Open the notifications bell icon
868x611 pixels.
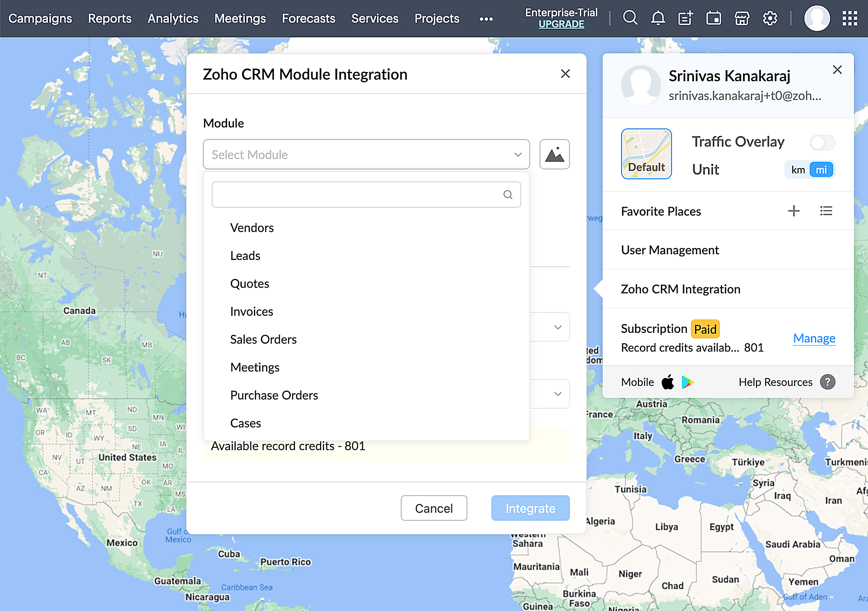[658, 18]
